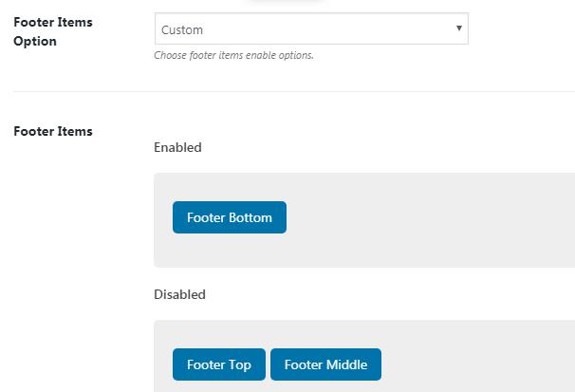
Task: Click the arrow on the Custom select box
Action: click(459, 29)
